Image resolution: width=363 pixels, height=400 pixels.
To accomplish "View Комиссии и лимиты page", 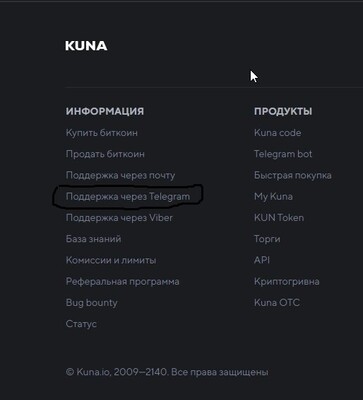I will (111, 260).
